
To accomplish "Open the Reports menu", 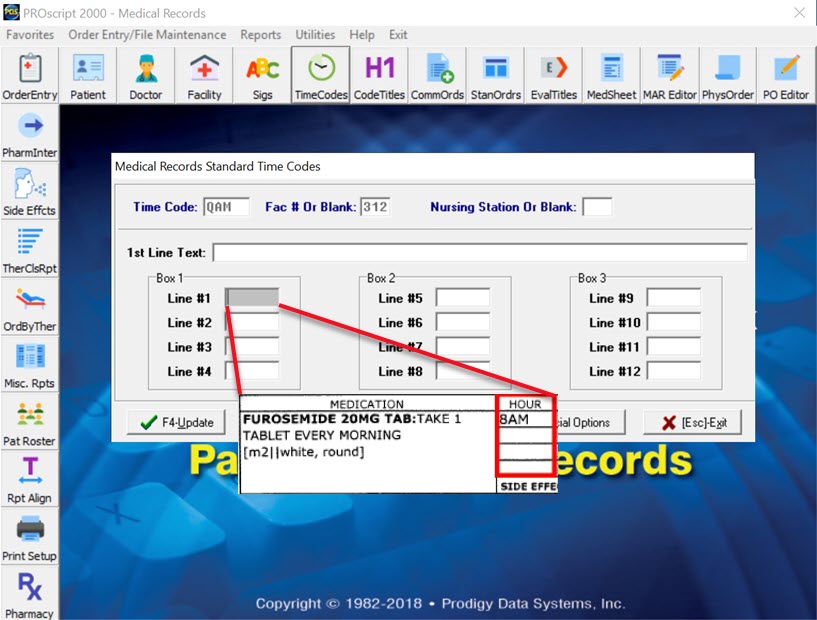I will pyautogui.click(x=260, y=35).
